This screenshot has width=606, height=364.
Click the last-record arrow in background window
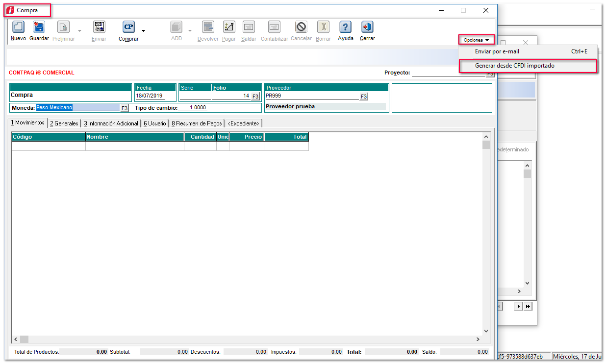[528, 306]
